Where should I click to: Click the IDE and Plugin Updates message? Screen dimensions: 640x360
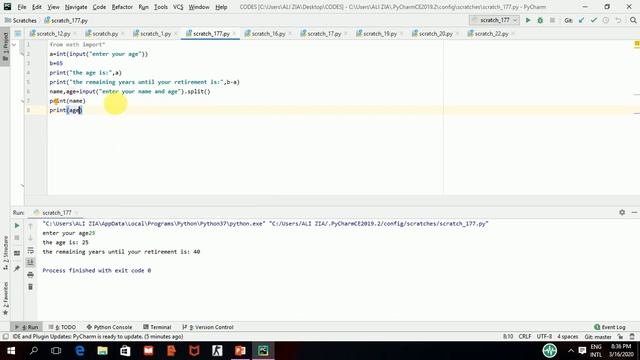tap(98, 337)
